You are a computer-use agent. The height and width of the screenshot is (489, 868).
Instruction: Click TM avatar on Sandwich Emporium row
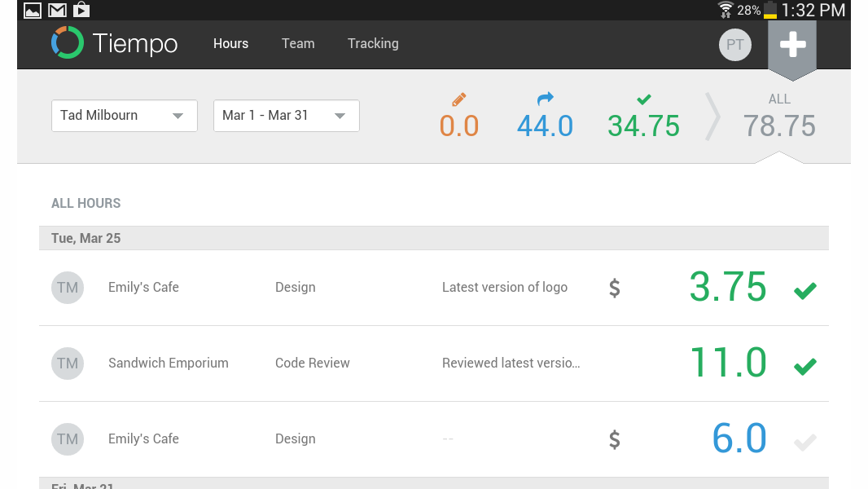click(68, 363)
